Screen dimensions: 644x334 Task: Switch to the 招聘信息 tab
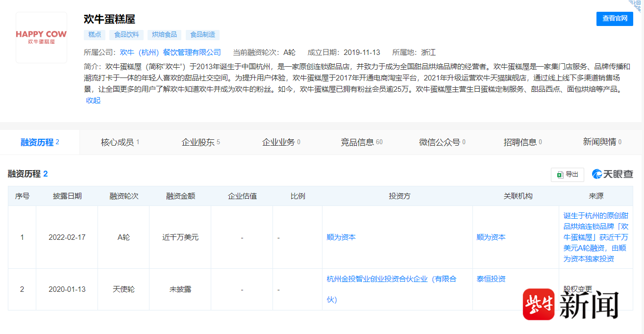[x=522, y=142]
